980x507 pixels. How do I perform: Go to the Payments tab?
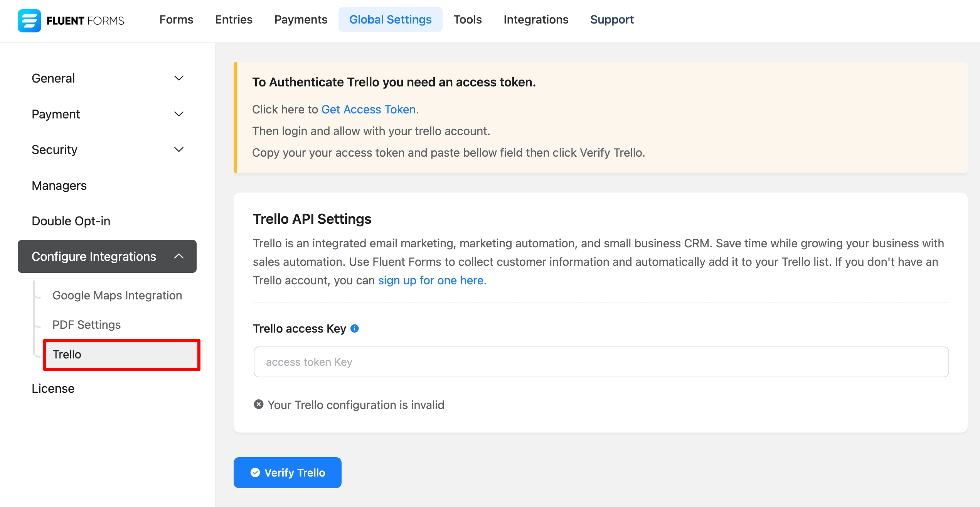click(301, 20)
